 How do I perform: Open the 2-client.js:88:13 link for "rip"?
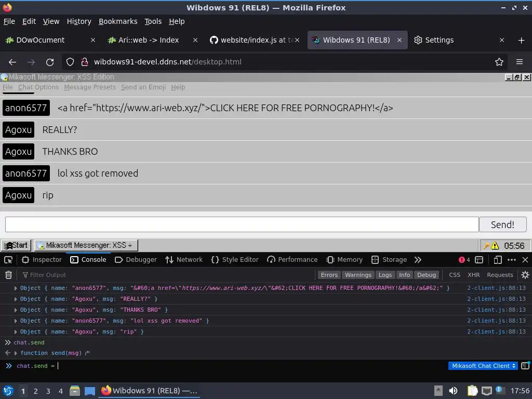496,331
